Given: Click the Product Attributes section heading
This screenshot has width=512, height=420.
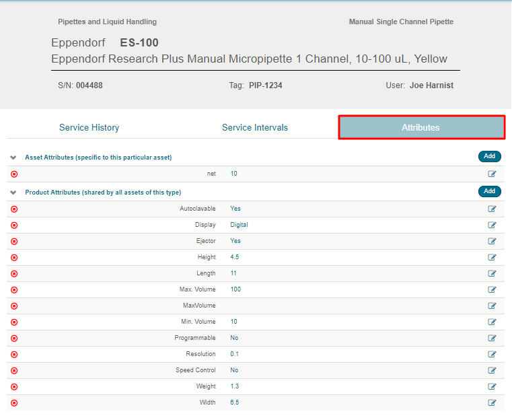Looking at the screenshot, I should 103,193.
